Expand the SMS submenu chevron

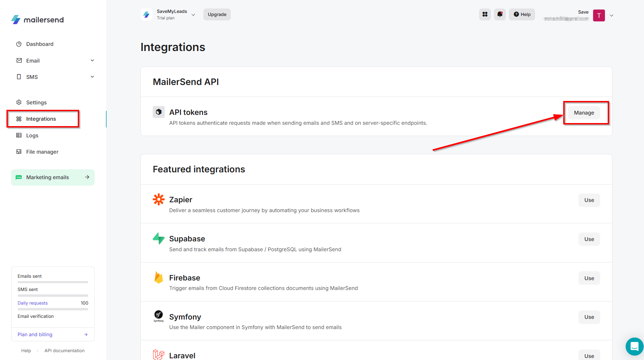92,77
